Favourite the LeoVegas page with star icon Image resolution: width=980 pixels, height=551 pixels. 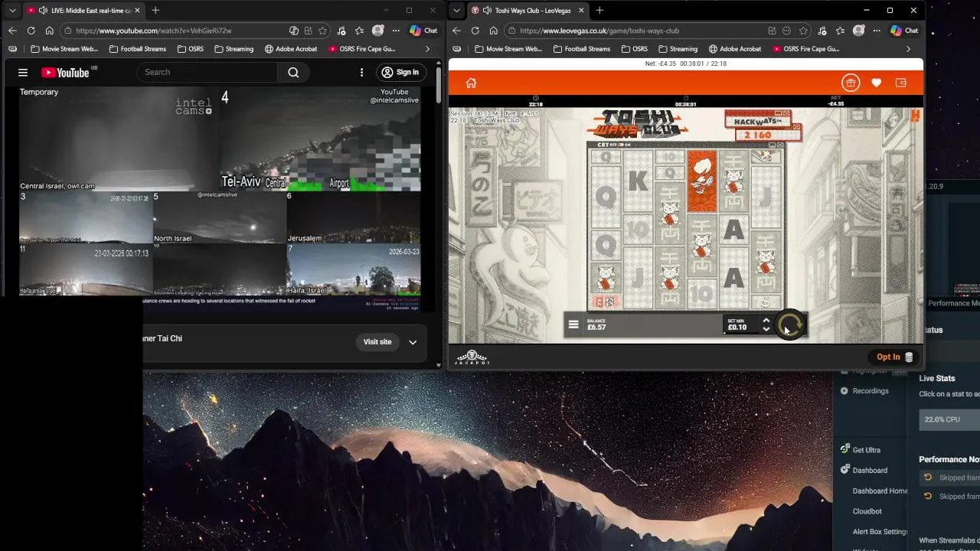tap(803, 31)
